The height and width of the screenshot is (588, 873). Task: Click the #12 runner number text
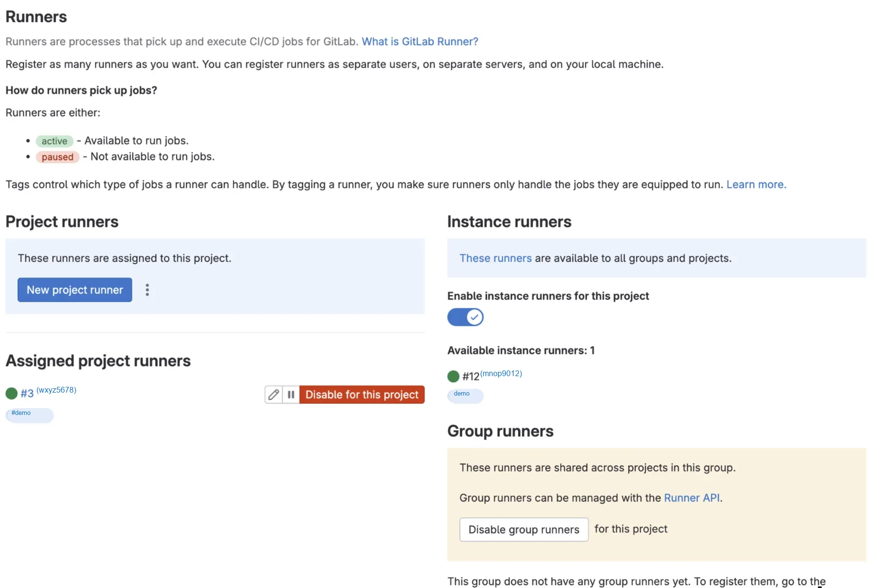(471, 377)
